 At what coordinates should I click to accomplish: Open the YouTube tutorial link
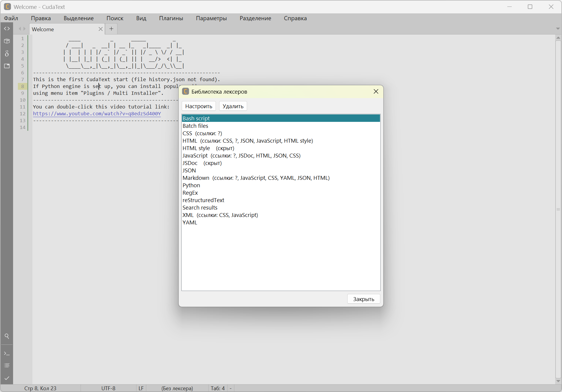97,114
